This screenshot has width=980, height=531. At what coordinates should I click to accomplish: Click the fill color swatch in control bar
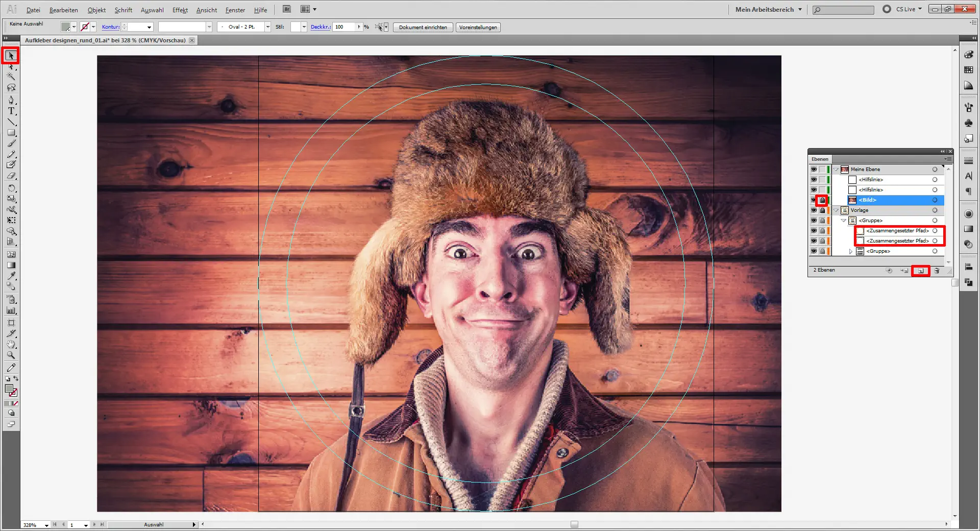pos(65,27)
